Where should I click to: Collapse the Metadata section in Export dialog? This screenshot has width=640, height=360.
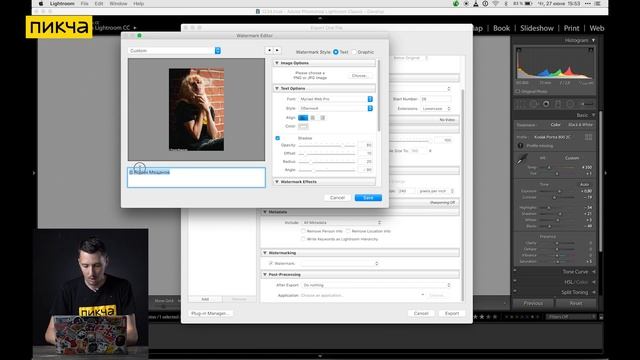265,212
